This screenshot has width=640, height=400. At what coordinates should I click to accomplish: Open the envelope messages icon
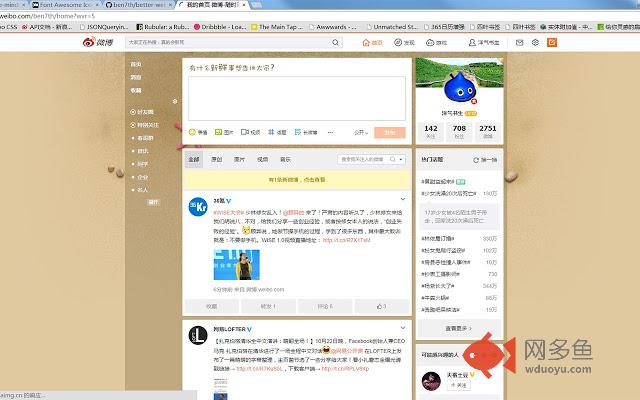(519, 42)
